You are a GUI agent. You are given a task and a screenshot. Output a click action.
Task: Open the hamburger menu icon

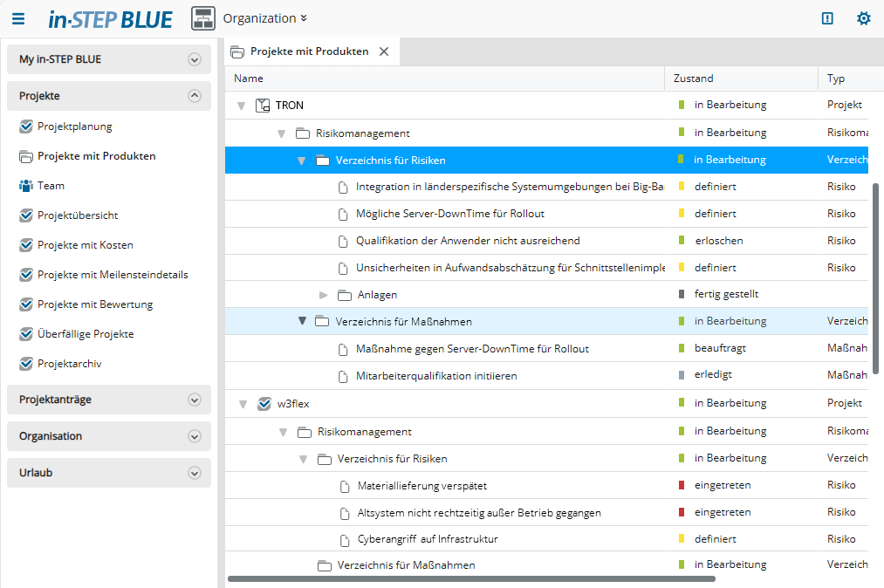[x=18, y=18]
